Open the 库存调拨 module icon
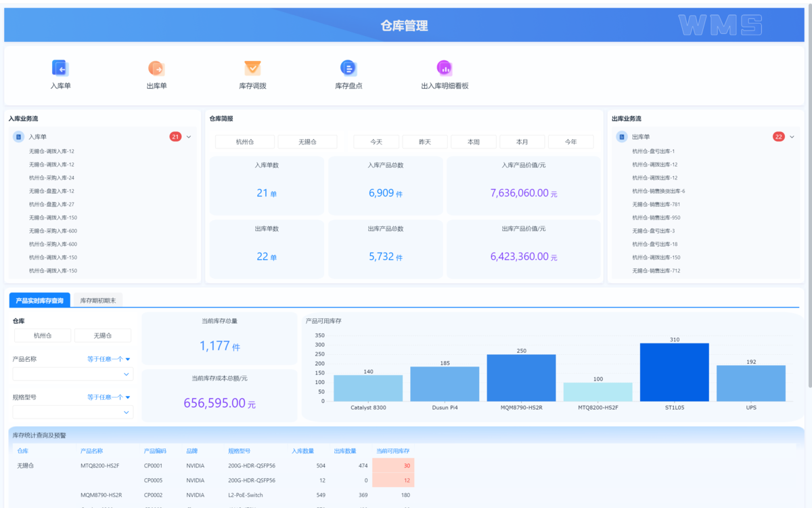This screenshot has height=508, width=812. click(252, 68)
